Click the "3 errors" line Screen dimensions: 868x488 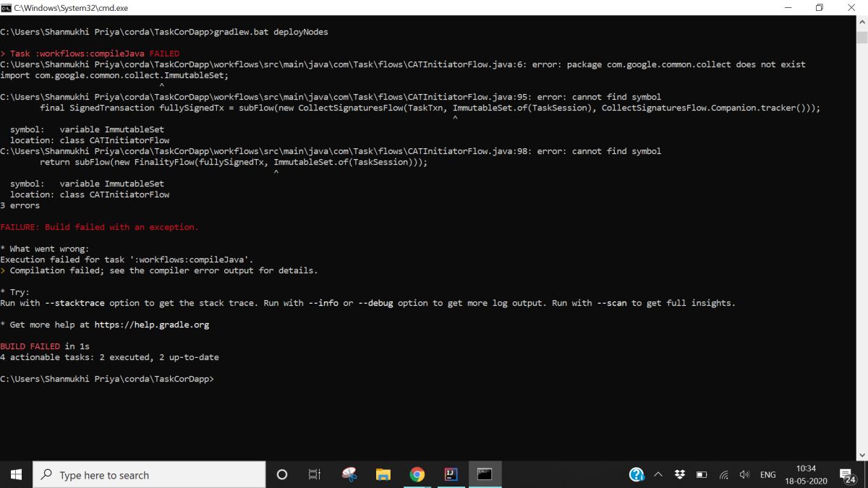20,205
